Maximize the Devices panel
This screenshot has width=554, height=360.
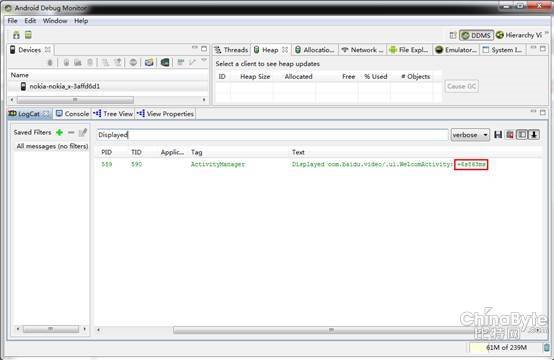click(204, 48)
